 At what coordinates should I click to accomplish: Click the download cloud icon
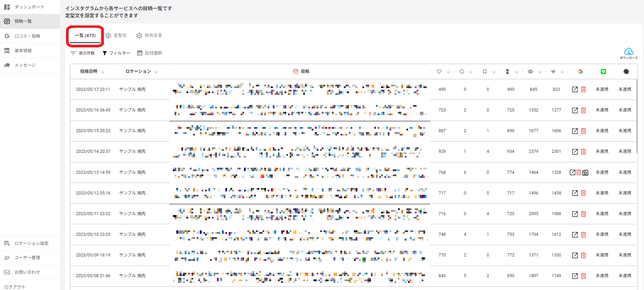[628, 52]
